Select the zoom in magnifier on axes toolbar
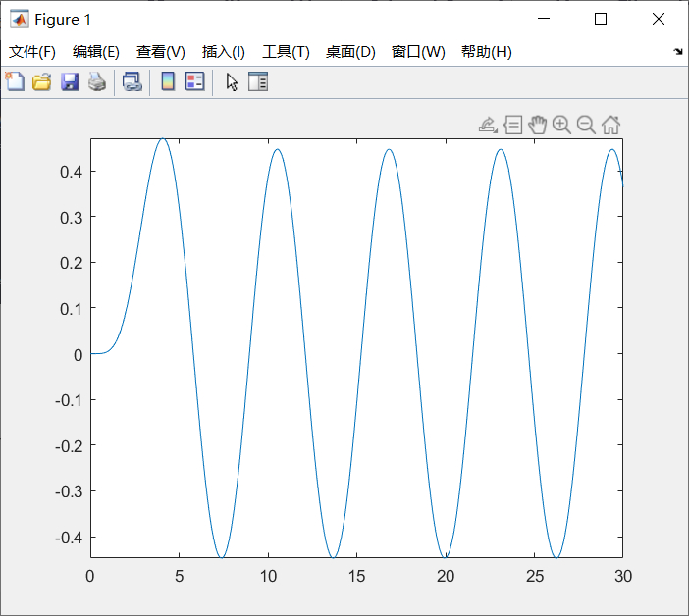 [561, 126]
